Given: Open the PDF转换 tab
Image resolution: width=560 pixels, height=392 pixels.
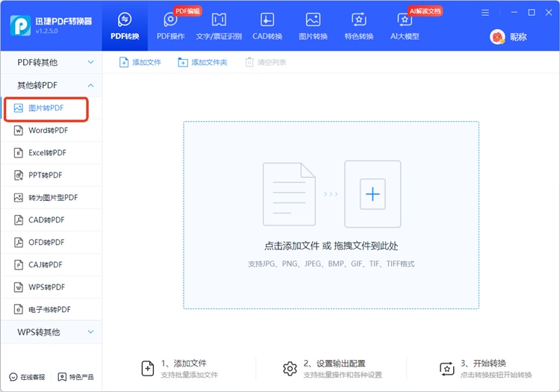Looking at the screenshot, I should point(125,25).
